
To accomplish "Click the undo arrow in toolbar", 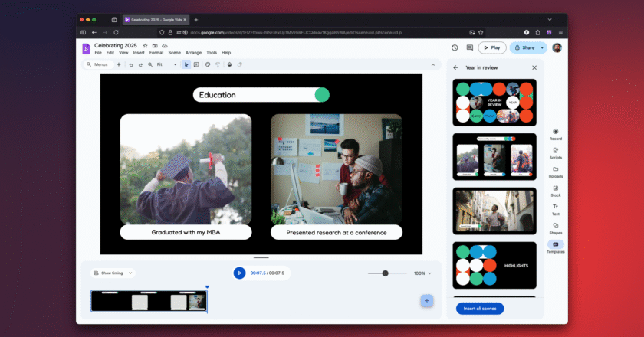I will pos(130,65).
